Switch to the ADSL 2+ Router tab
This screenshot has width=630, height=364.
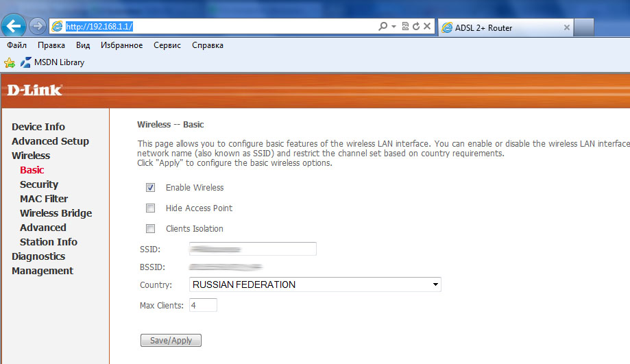[x=504, y=27]
